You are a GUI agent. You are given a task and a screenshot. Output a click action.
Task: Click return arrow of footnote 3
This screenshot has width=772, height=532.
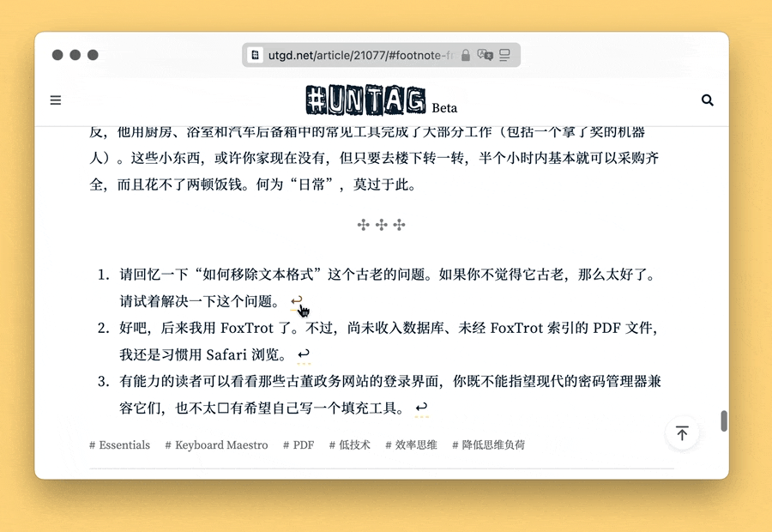pyautogui.click(x=421, y=408)
